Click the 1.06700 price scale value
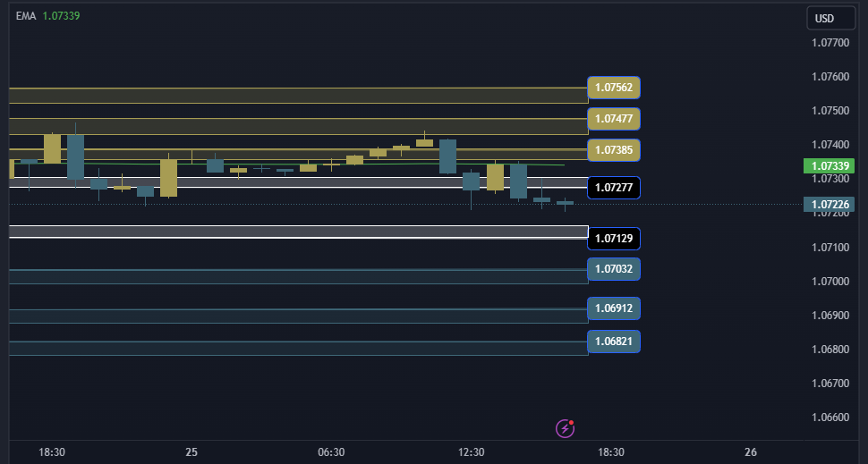 pos(830,384)
